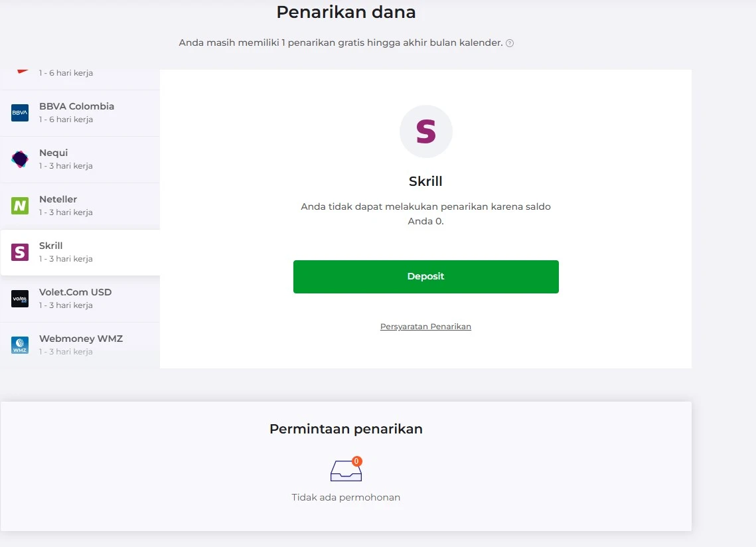Viewport: 756px width, 547px height.
Task: Open the Persyaratan Penarikan link
Action: (425, 327)
